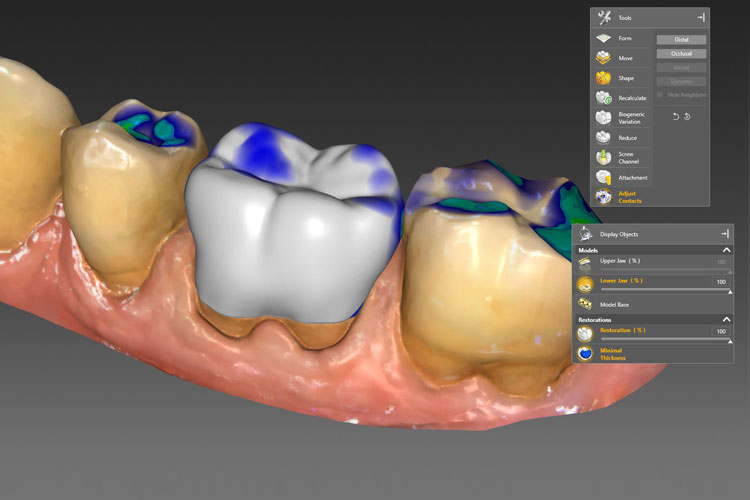
Task: Run the Recalculate tool
Action: 621,98
